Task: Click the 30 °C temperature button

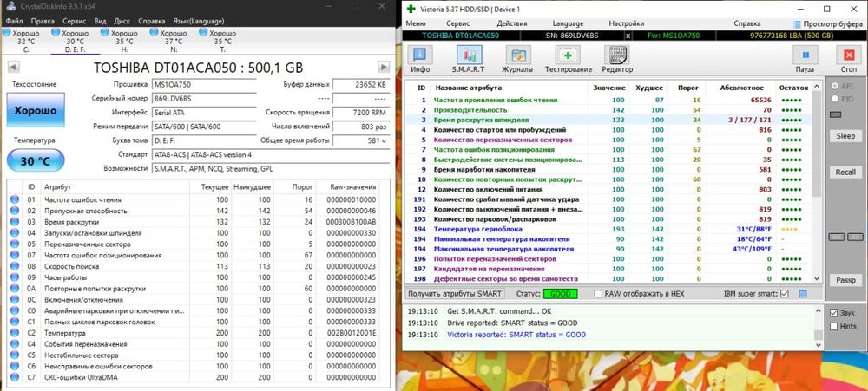Action: click(36, 161)
